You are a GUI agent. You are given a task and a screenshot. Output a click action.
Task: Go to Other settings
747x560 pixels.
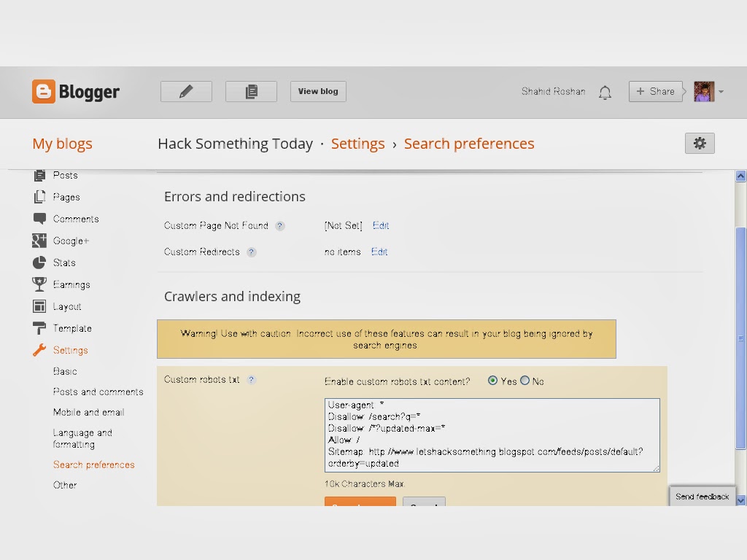click(65, 485)
